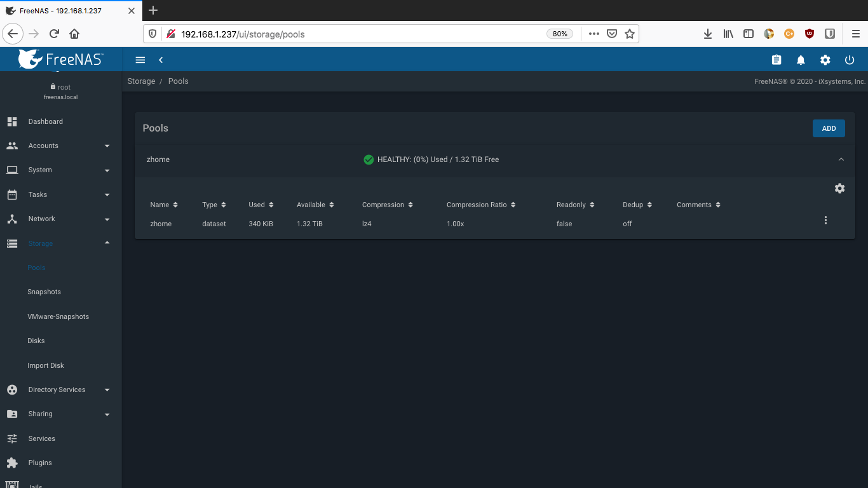Click the root user label
This screenshot has height=488, width=868.
(64, 87)
